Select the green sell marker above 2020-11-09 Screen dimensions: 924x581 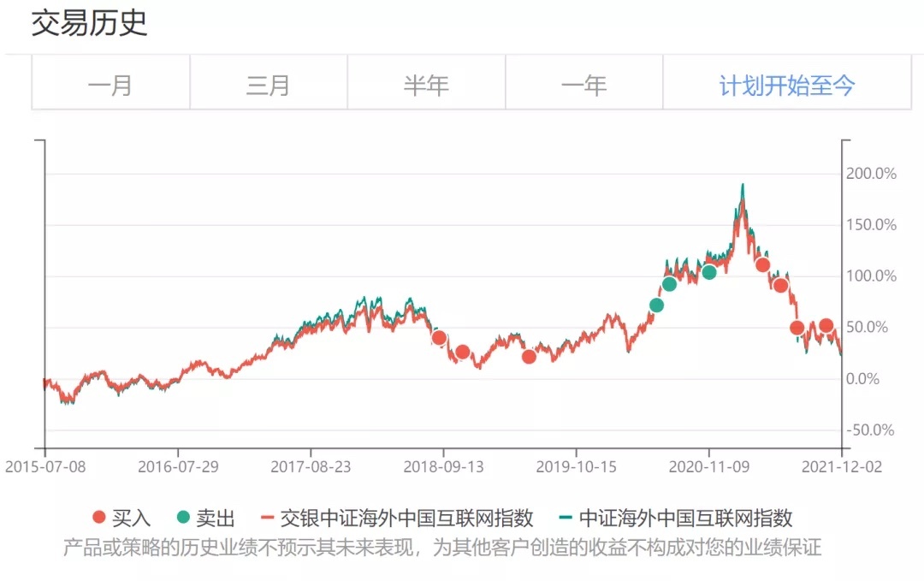[x=708, y=272]
